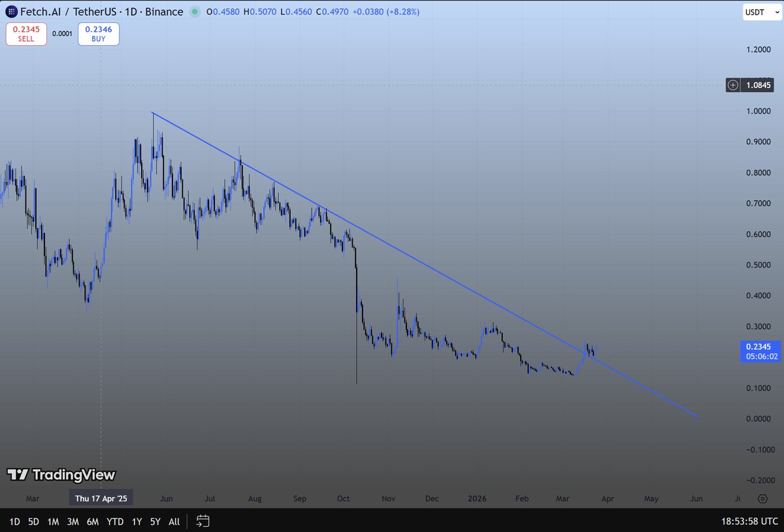This screenshot has height=532, width=784.
Task: Select the 1D time range
Action: tap(14, 522)
